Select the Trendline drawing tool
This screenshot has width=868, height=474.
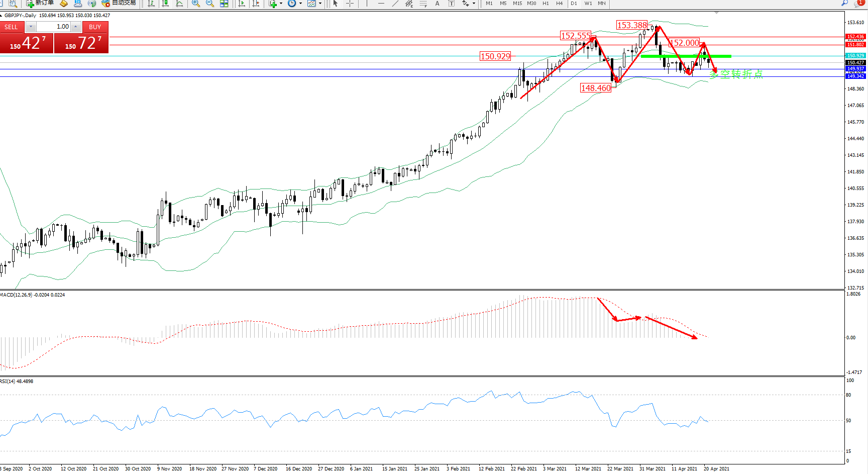pos(395,4)
